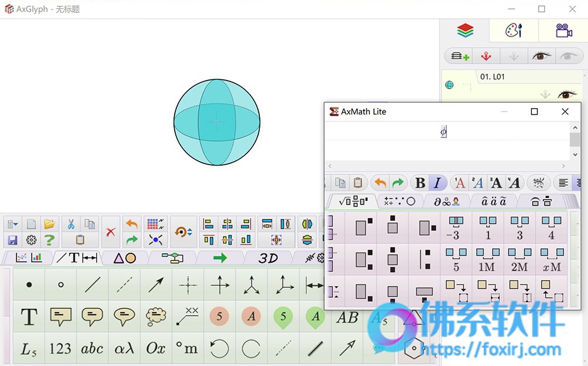Show all layers with eye button
588x366 pixels.
[x=541, y=56]
